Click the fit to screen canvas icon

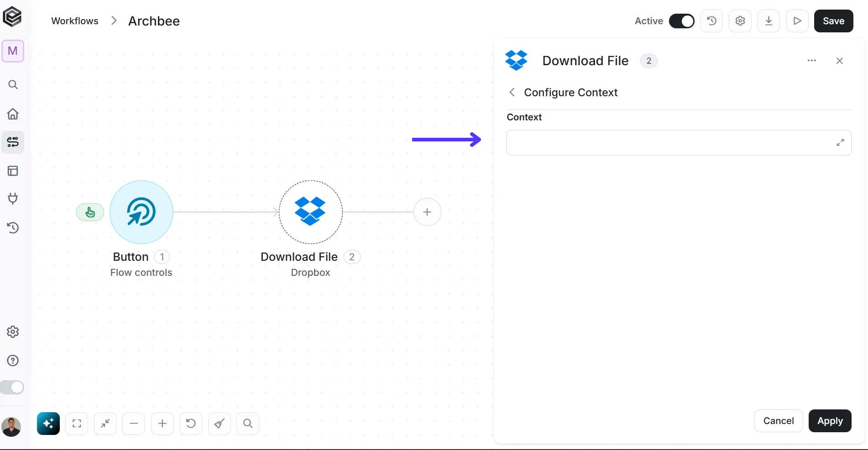(77, 424)
